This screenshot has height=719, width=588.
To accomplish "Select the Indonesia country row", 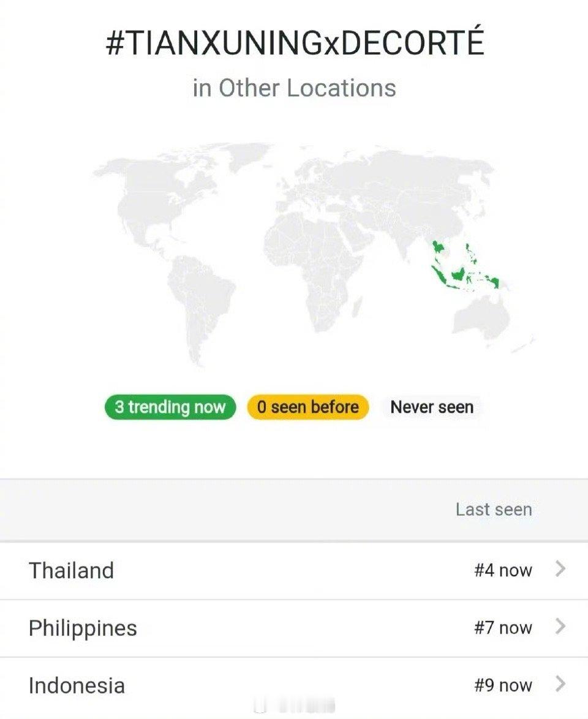I will tap(294, 685).
